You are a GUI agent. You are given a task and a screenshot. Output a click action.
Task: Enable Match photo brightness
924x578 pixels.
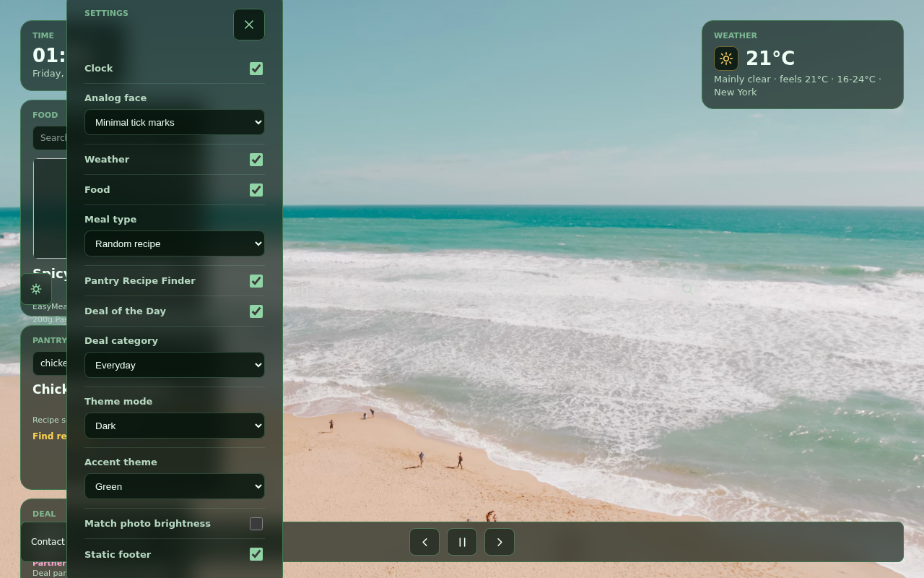click(256, 524)
